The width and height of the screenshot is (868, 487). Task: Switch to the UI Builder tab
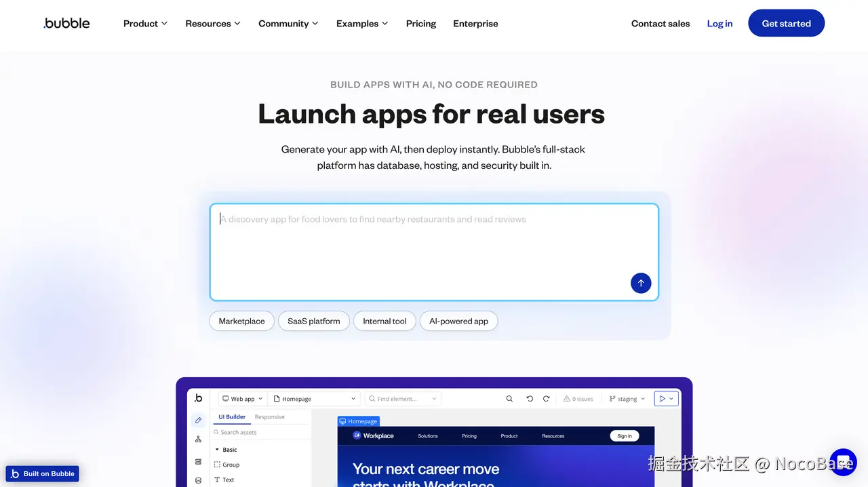[232, 417]
